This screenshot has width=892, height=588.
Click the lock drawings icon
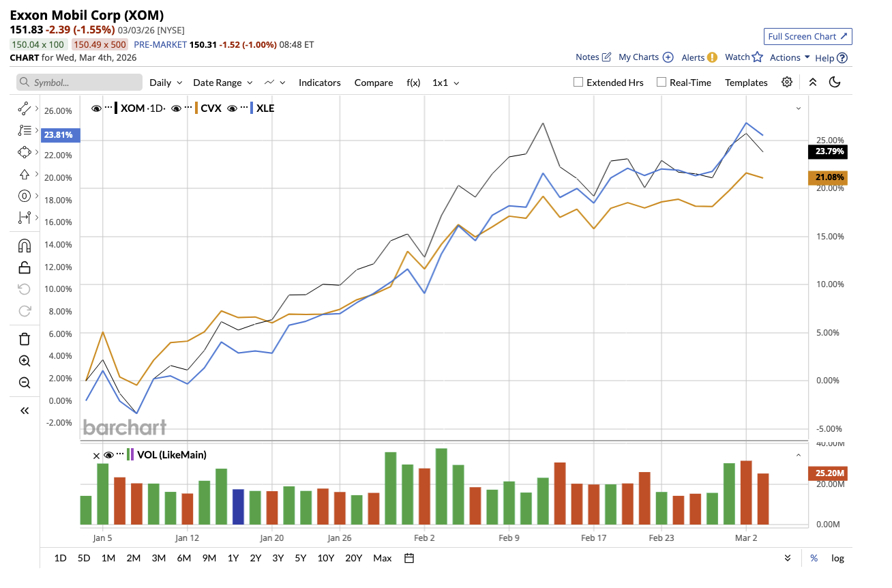coord(24,267)
